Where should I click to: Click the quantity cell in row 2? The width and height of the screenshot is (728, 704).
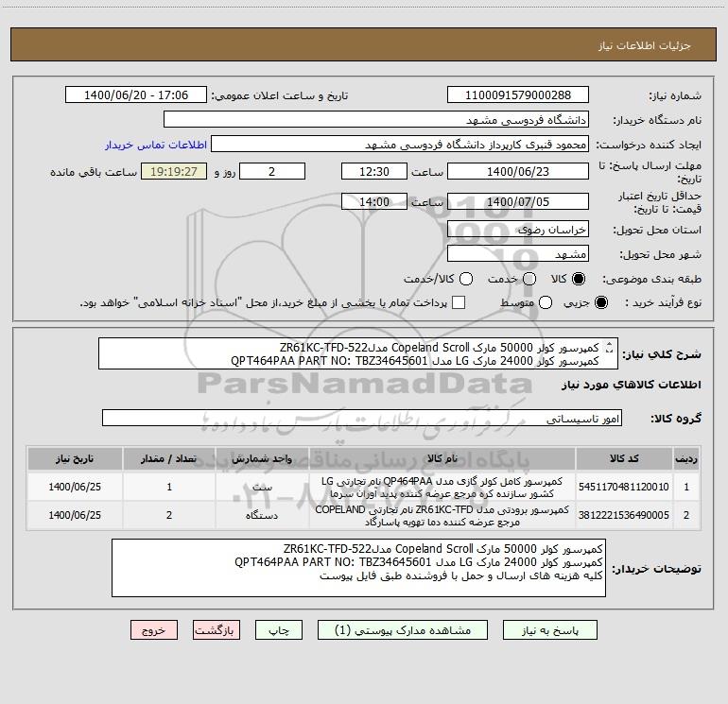169,515
